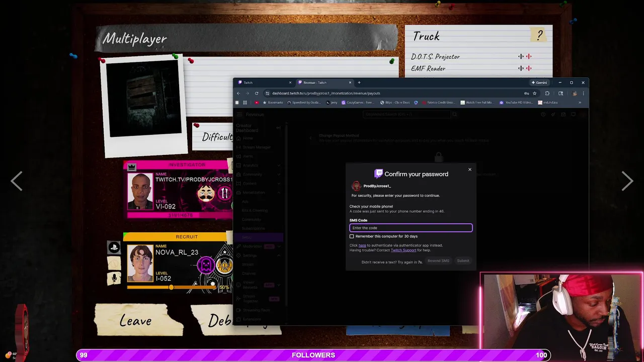This screenshot has width=644, height=362.
Task: Open the YouTube HD Video bookmark
Action: coord(516,103)
